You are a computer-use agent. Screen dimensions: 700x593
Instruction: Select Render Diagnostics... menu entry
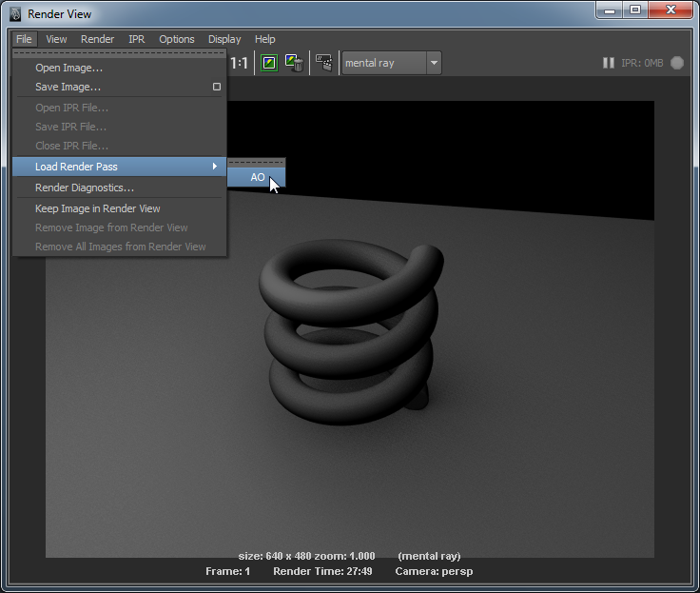tap(84, 188)
